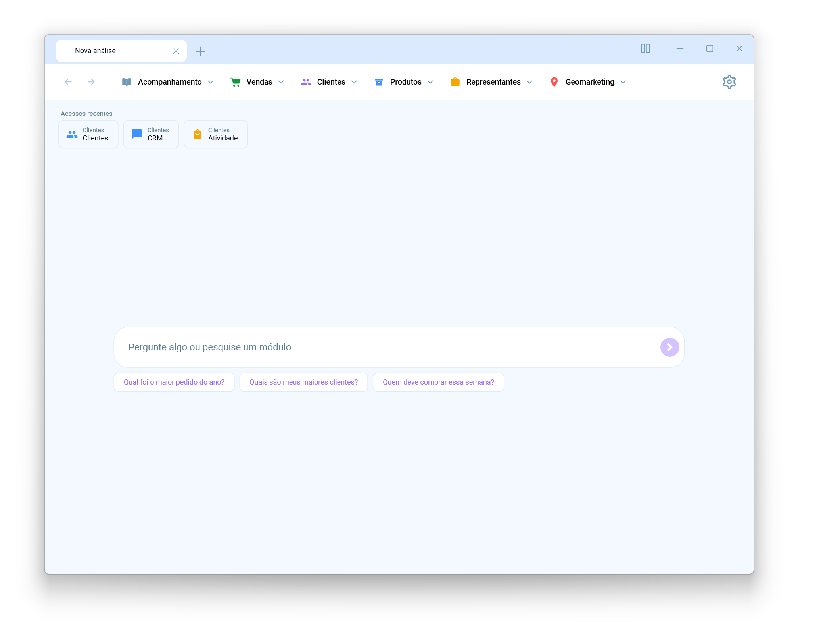This screenshot has width=840, height=633.
Task: Select the Nova análise tab
Action: pos(121,51)
